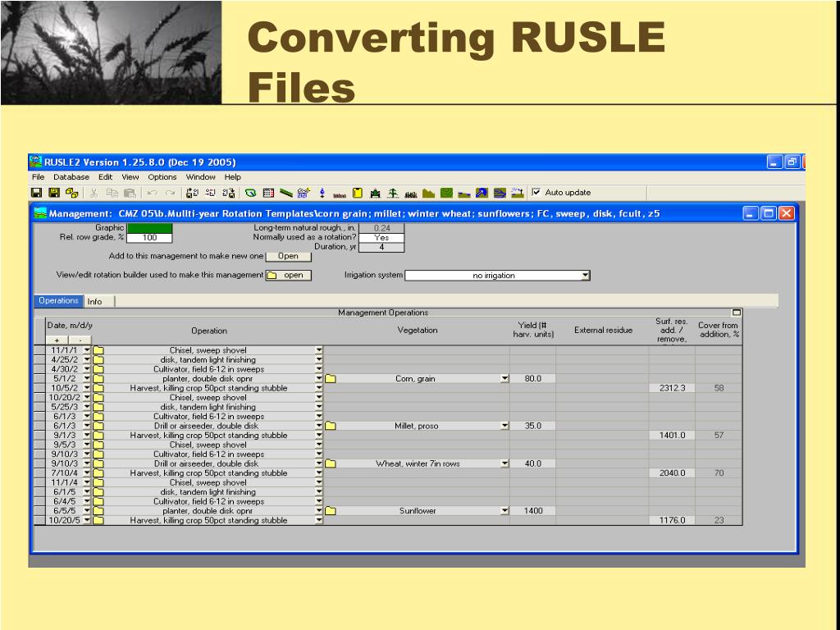Click Open button beside Add to this management
This screenshot has width=840, height=630.
pyautogui.click(x=288, y=256)
